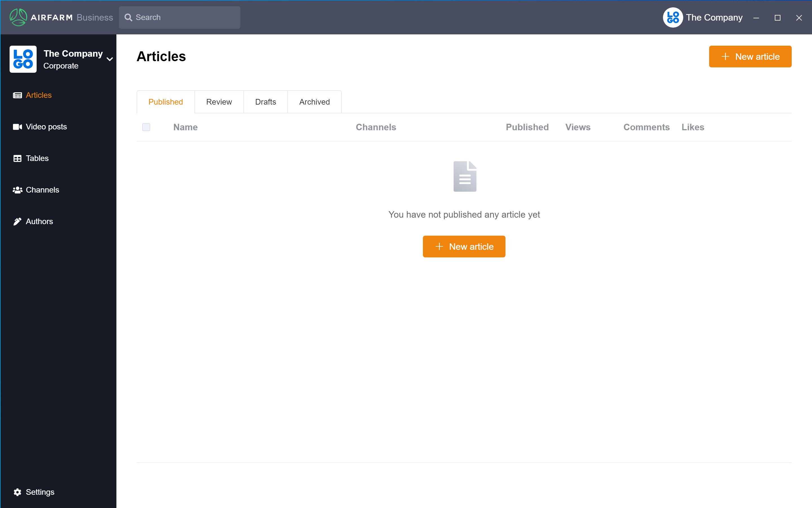Open Video posts camera icon

point(17,127)
